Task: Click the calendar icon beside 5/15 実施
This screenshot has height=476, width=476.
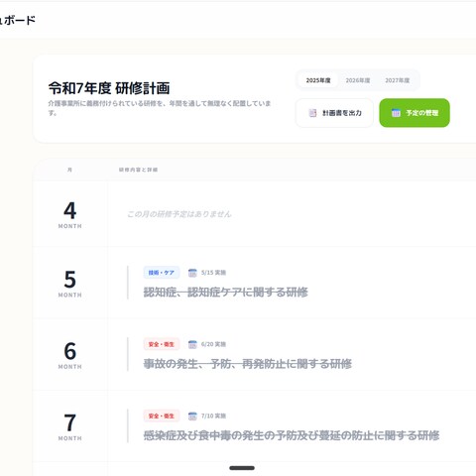Action: [x=192, y=273]
